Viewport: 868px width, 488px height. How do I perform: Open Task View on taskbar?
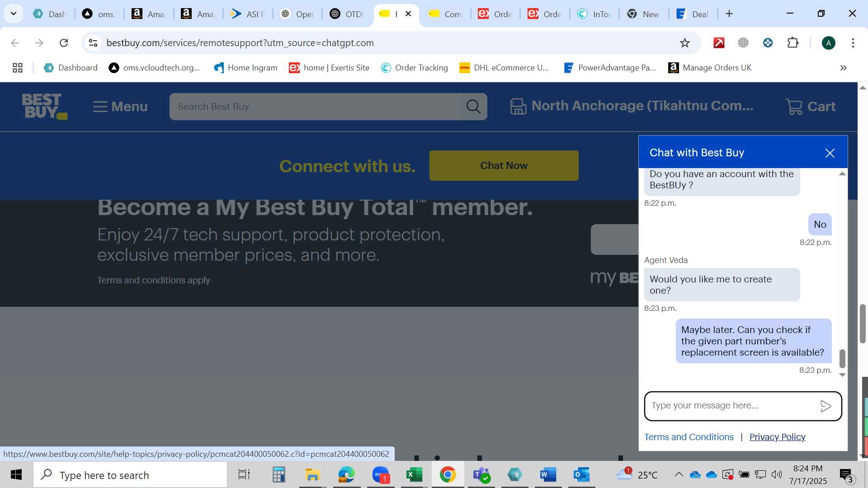[x=244, y=475]
